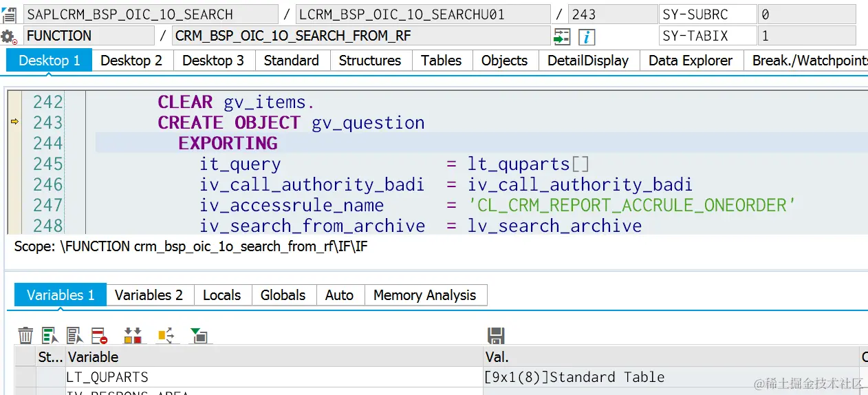Select the Variables 1 tab
The image size is (868, 395).
click(x=61, y=295)
